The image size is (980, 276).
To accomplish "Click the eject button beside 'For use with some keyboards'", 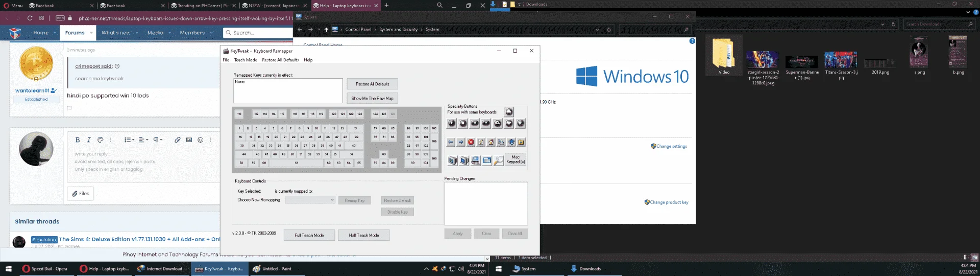I will coord(509,112).
